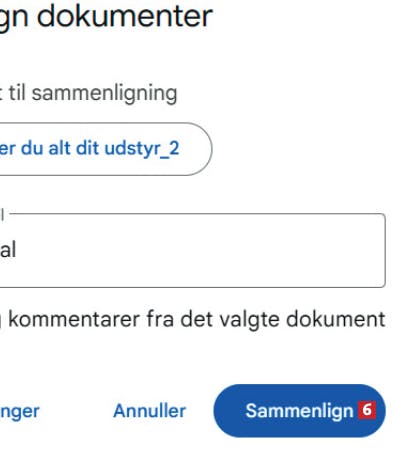This screenshot has height=453, width=395.
Task: Click the small floating label on the input border
Action: pos(2,214)
